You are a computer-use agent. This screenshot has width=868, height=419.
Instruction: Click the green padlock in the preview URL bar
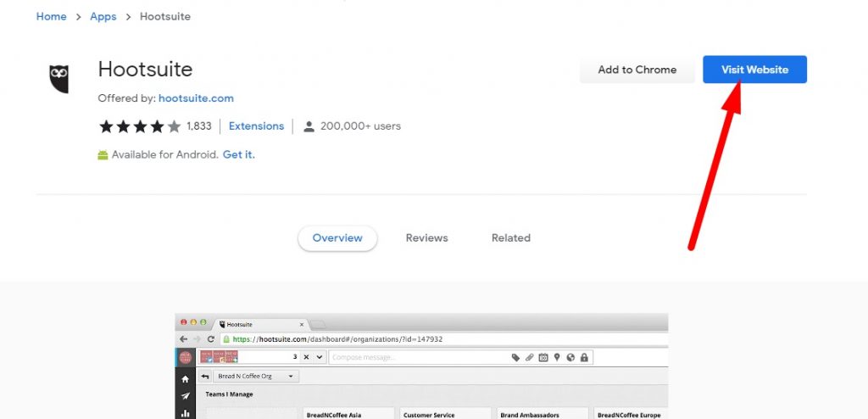coord(225,339)
